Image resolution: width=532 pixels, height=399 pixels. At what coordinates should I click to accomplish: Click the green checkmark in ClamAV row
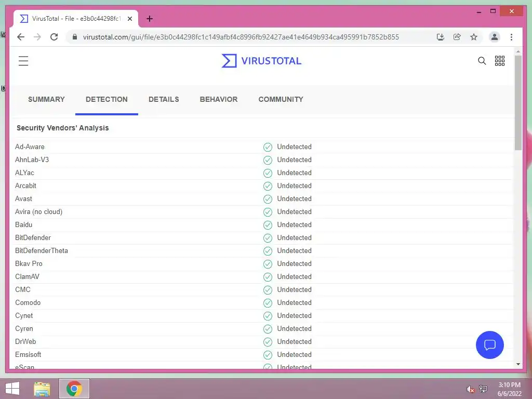tap(268, 277)
